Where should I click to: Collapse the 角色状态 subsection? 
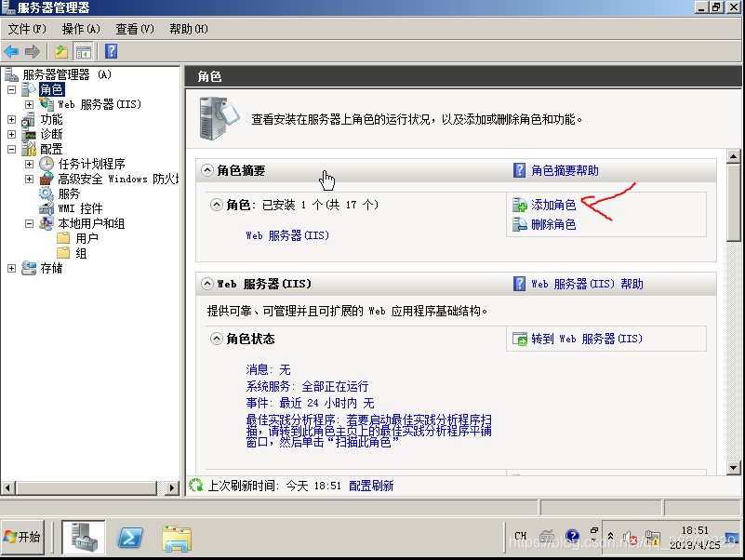216,339
